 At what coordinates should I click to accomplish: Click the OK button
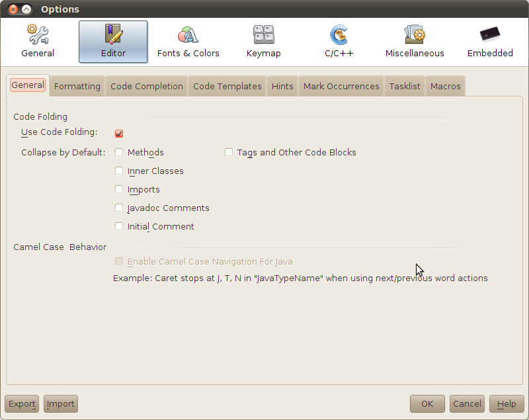point(427,403)
